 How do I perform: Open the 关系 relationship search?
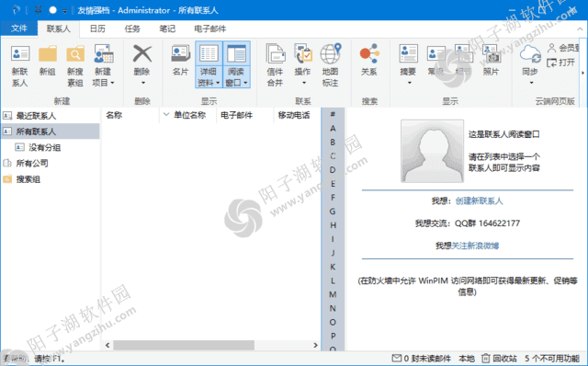coord(369,60)
